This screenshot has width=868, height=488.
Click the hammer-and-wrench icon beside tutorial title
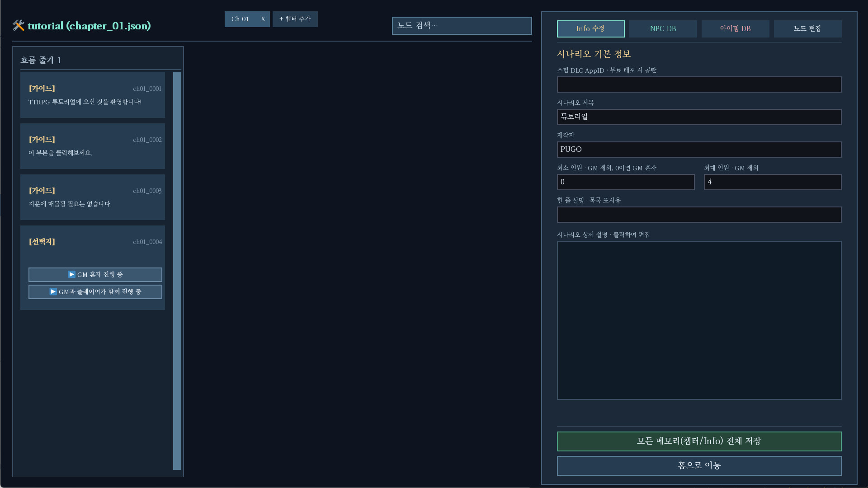point(19,25)
